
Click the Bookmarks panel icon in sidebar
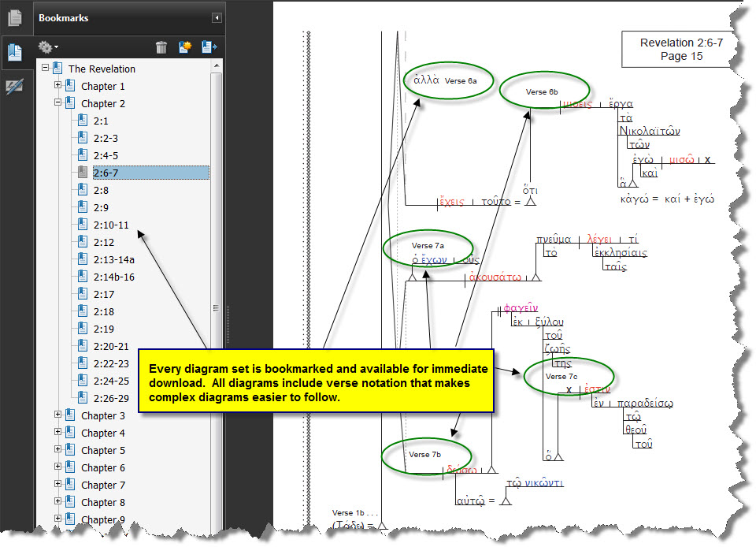14,52
